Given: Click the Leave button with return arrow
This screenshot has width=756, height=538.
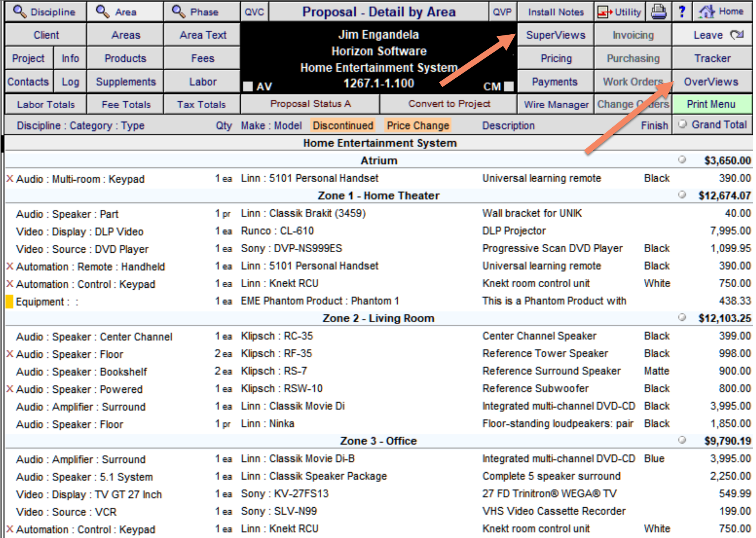Looking at the screenshot, I should pyautogui.click(x=712, y=35).
